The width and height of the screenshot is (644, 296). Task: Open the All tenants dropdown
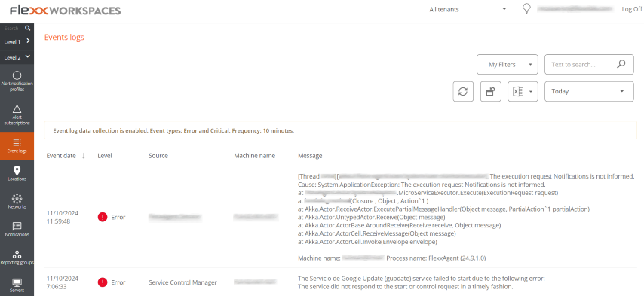point(468,9)
